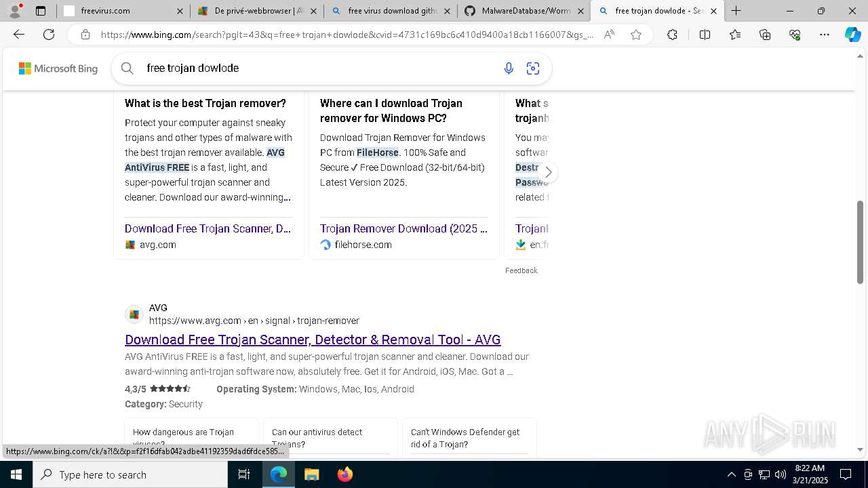The image size is (868, 488).
Task: Expand Can't Windows Defender get rid question
Action: tap(469, 438)
